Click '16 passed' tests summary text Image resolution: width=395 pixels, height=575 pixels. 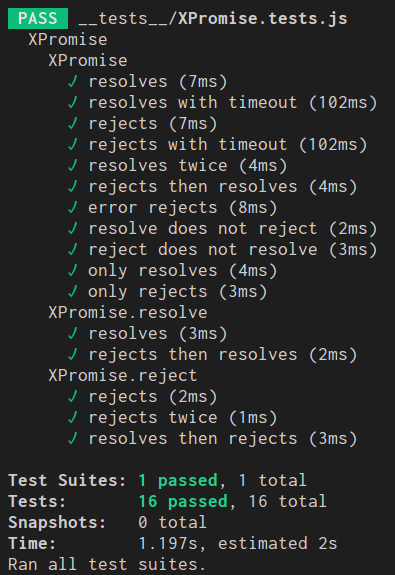[x=183, y=502]
